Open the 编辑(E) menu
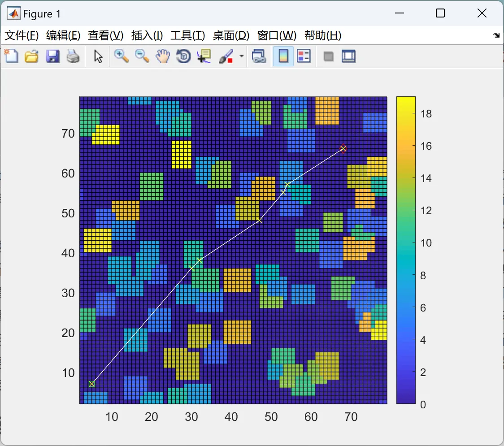The image size is (504, 446). coord(63,35)
